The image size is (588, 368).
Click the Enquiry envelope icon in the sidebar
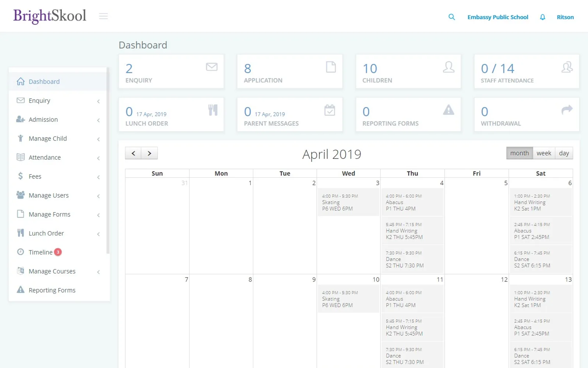(x=21, y=100)
